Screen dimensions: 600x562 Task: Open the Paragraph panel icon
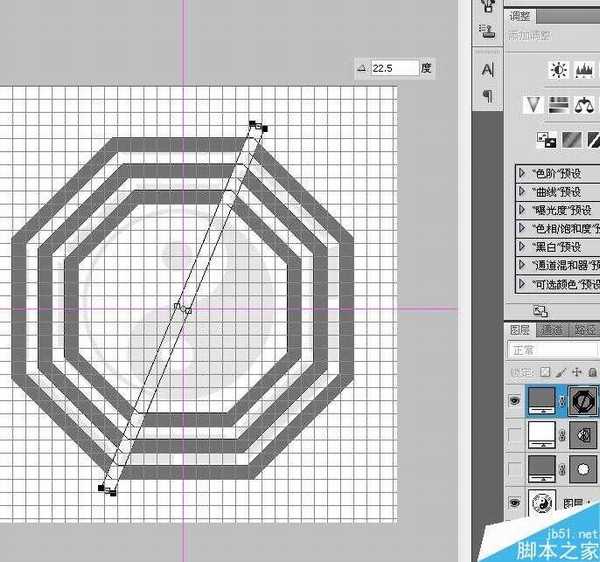(488, 96)
